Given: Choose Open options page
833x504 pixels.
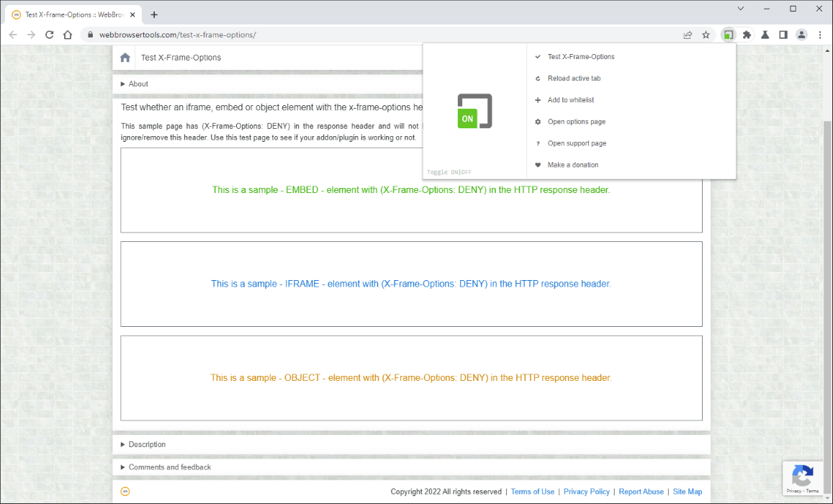Looking at the screenshot, I should [577, 122].
